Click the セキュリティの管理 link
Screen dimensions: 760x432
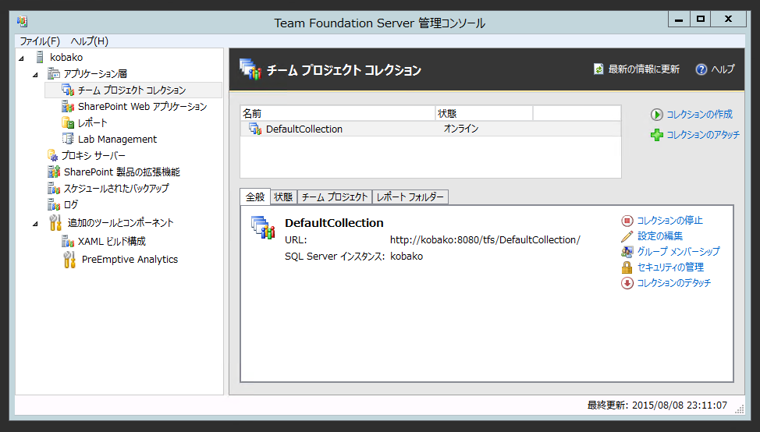coord(670,267)
